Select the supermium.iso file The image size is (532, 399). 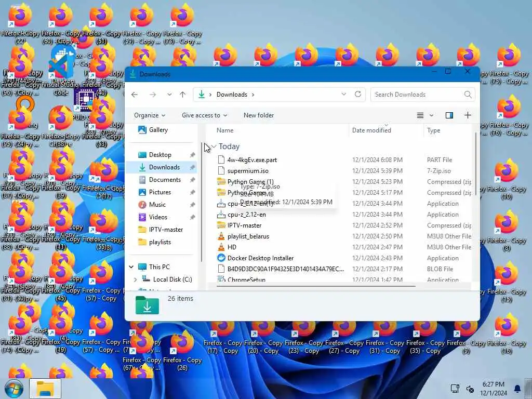[248, 171]
